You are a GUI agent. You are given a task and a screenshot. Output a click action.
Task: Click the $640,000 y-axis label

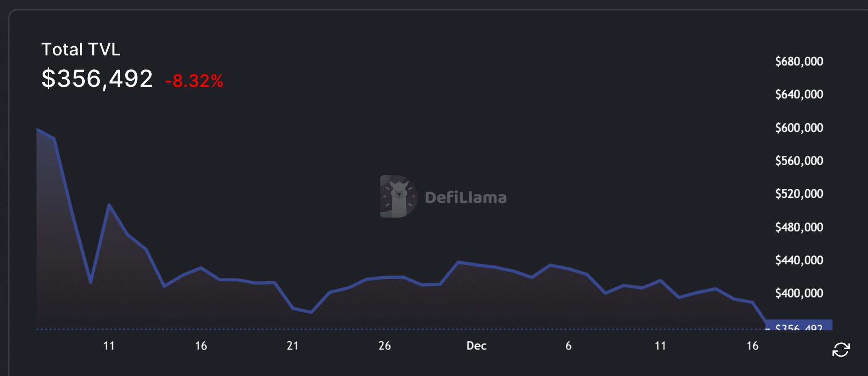coord(799,94)
